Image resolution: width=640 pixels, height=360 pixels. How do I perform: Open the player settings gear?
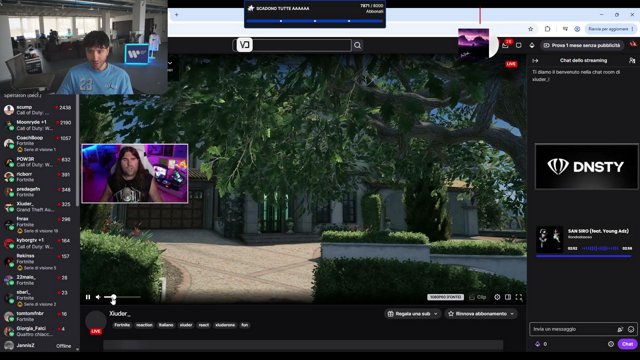click(x=497, y=297)
